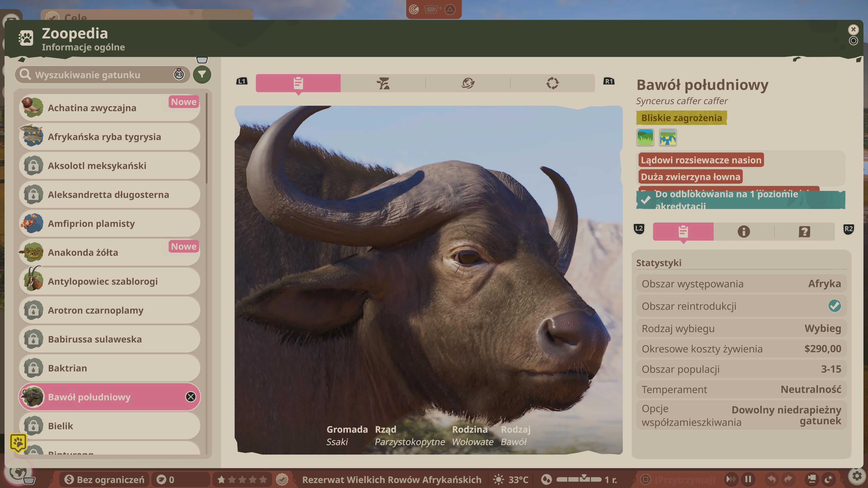Choose Babirussa sulaweska entry
The height and width of the screenshot is (488, 868).
[x=109, y=339]
